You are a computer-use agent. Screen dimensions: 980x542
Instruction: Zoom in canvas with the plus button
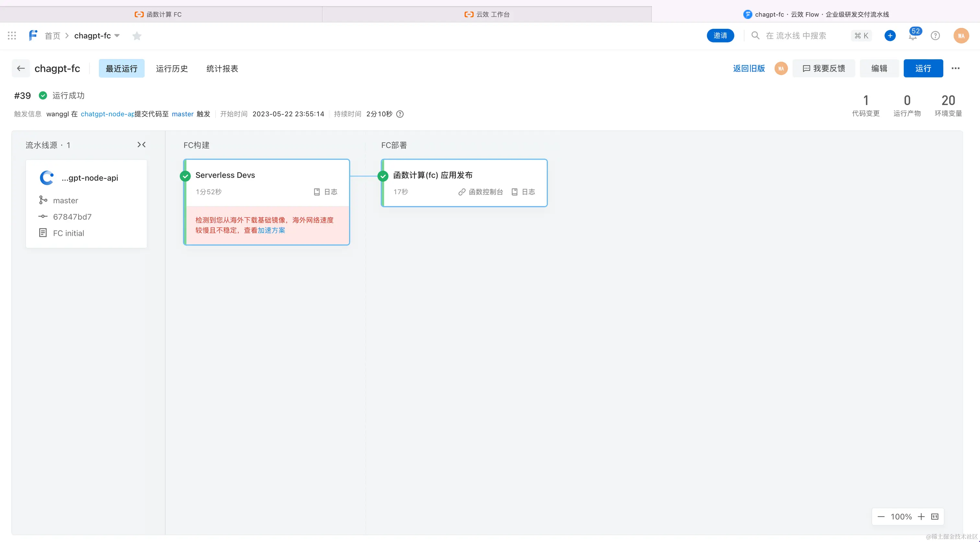tap(921, 516)
